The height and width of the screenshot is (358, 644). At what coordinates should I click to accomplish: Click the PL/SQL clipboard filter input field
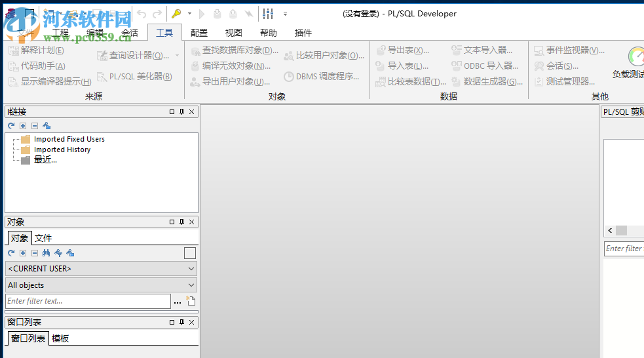(624, 249)
